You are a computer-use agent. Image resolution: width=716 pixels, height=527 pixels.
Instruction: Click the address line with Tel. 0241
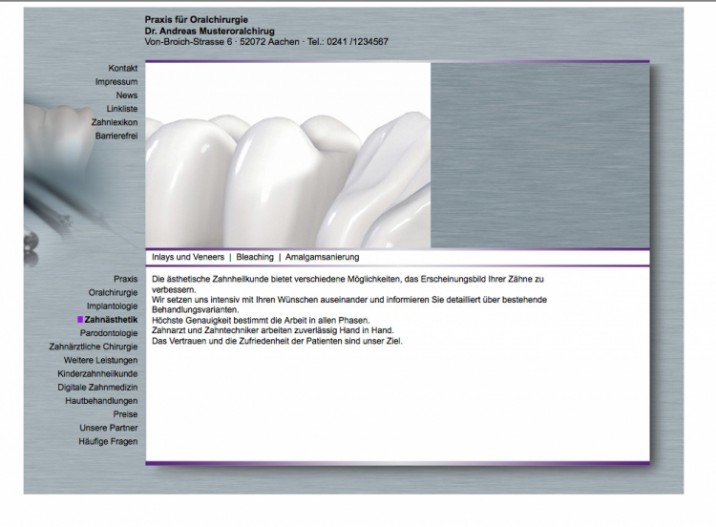click(267, 42)
